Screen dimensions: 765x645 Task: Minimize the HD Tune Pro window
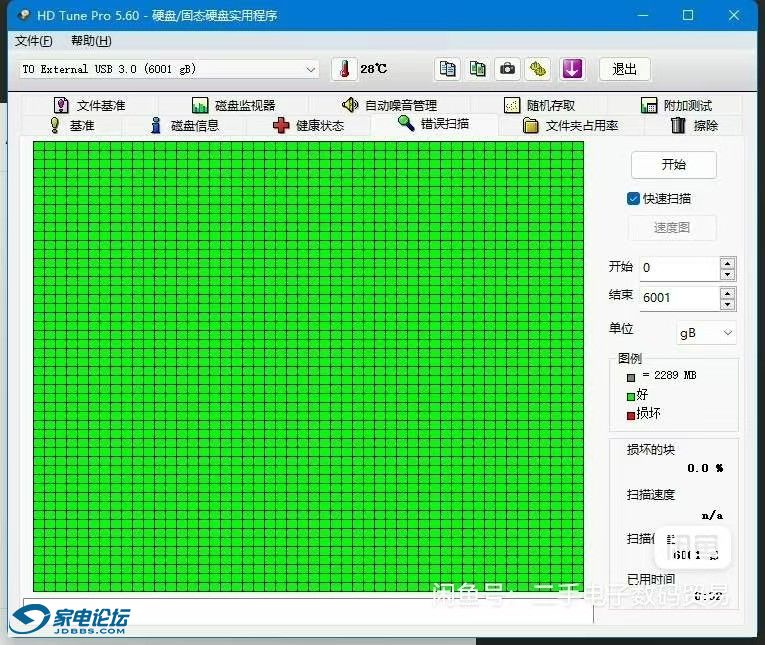(643, 15)
